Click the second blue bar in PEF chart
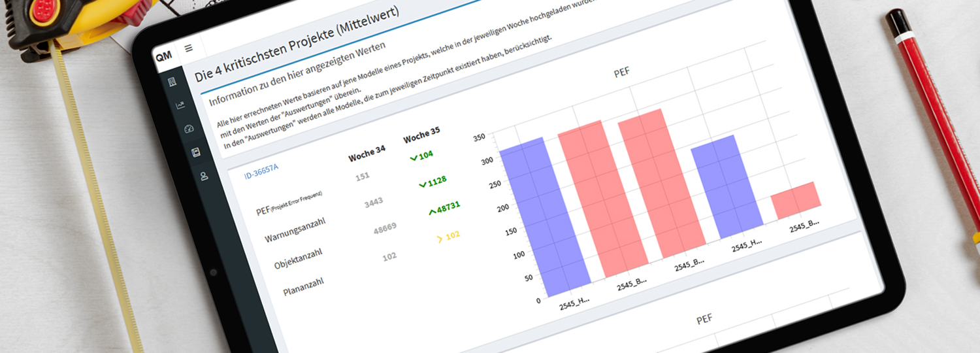 [x=727, y=186]
